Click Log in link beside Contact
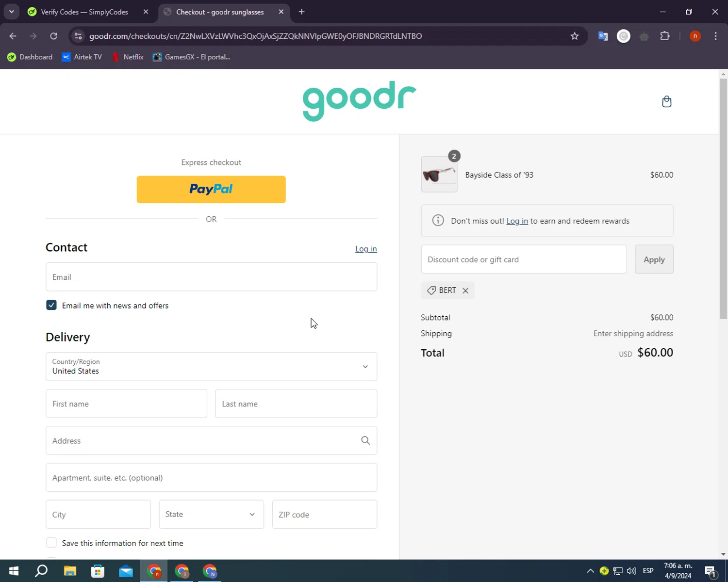This screenshot has width=728, height=582. click(366, 249)
